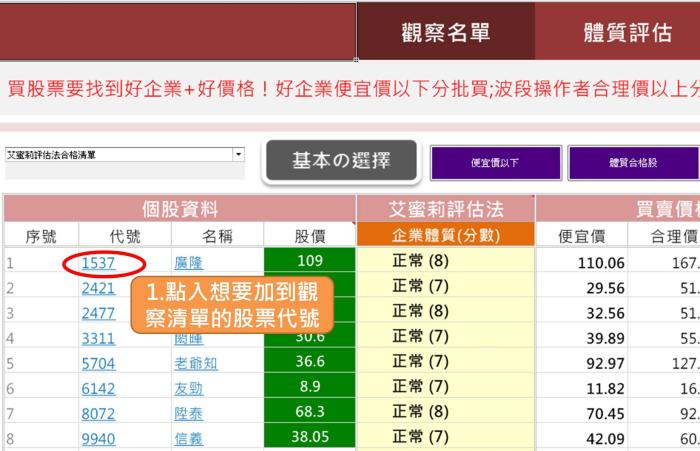Open the 觀察名單 tab
Screen dimensions: 700x451
coord(446,31)
